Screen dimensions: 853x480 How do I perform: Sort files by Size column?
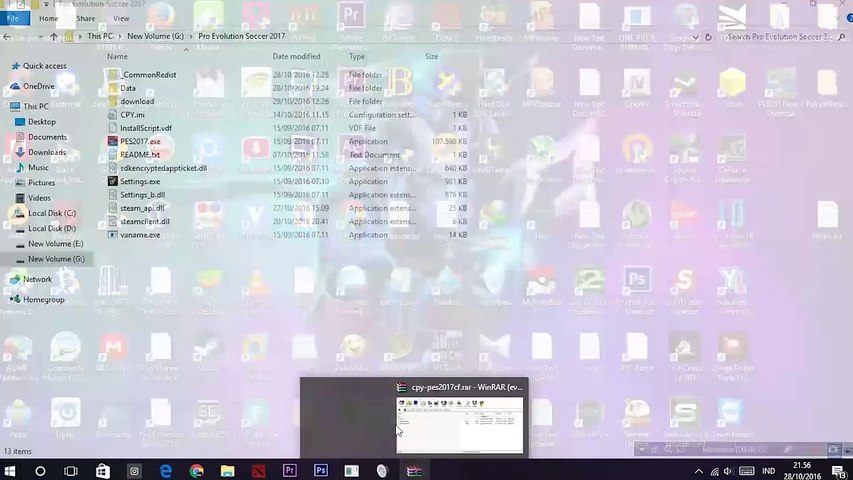[x=431, y=56]
